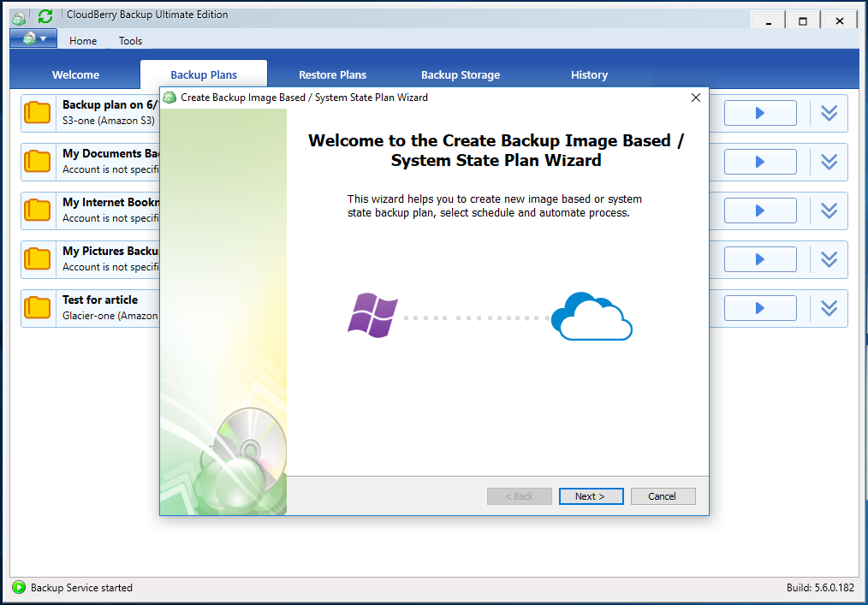Run the My Internet Bookmarks backup plan
The height and width of the screenshot is (605, 868).
tap(761, 211)
